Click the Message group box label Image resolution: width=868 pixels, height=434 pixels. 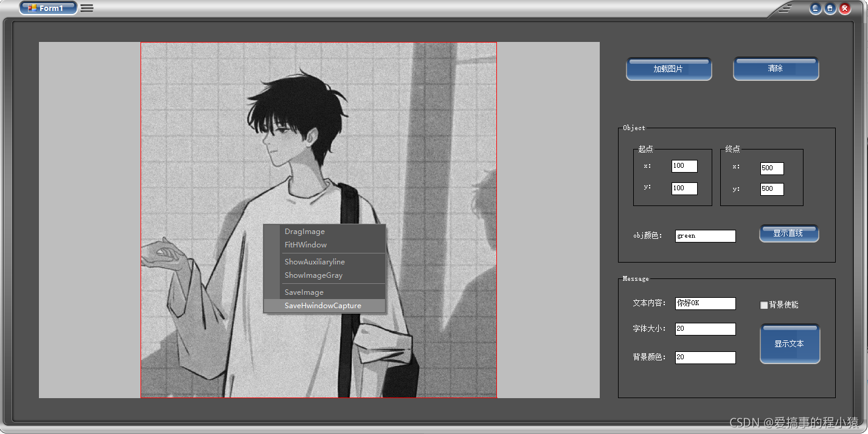click(x=636, y=278)
